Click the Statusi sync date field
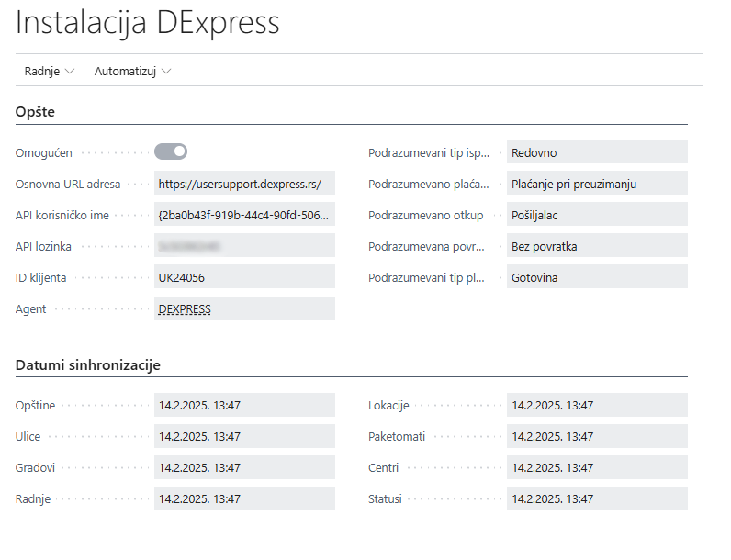The image size is (731, 560). tap(597, 498)
